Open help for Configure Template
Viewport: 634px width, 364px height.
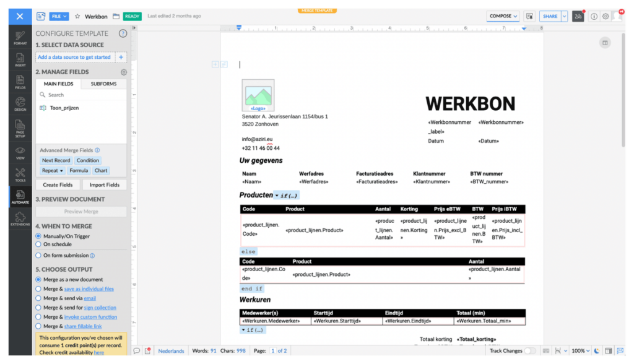(x=123, y=33)
